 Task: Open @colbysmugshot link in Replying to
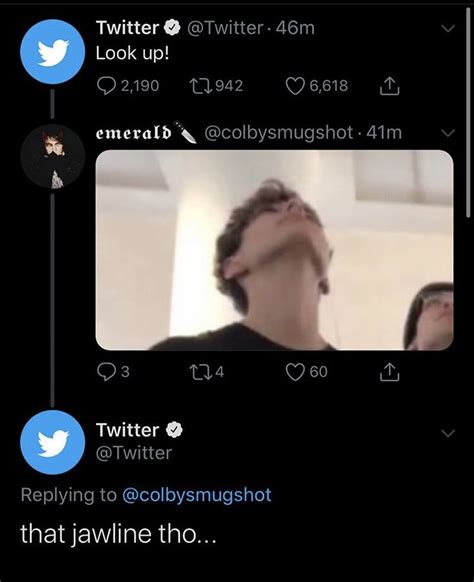(x=197, y=495)
